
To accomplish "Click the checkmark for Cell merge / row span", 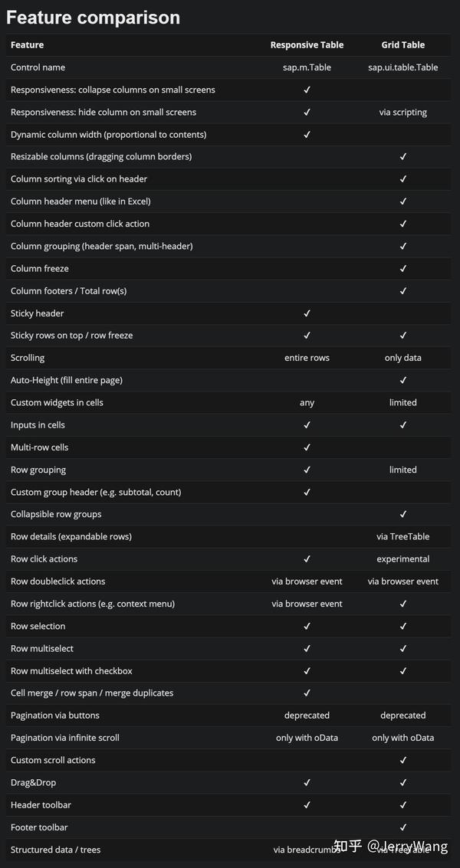I will 307,693.
